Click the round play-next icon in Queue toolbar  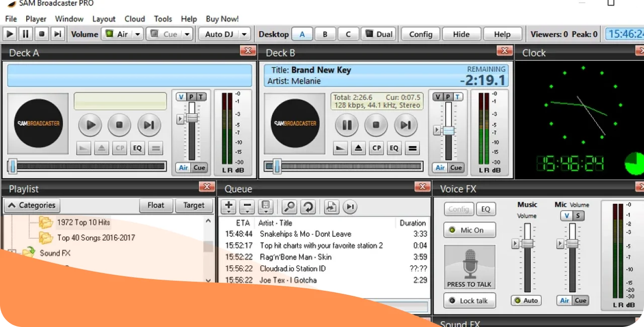click(350, 206)
